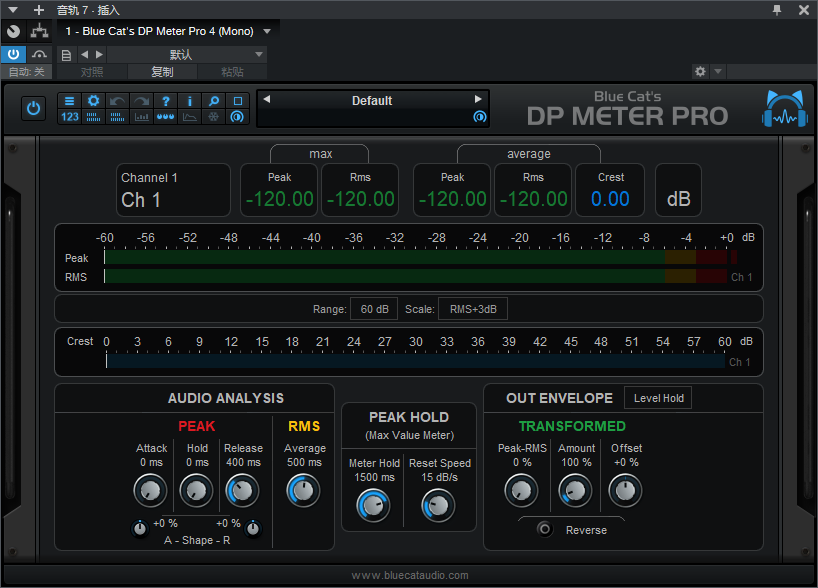Screen dimensions: 818x588
Task: Click the 复制 copy button
Action: coord(162,71)
